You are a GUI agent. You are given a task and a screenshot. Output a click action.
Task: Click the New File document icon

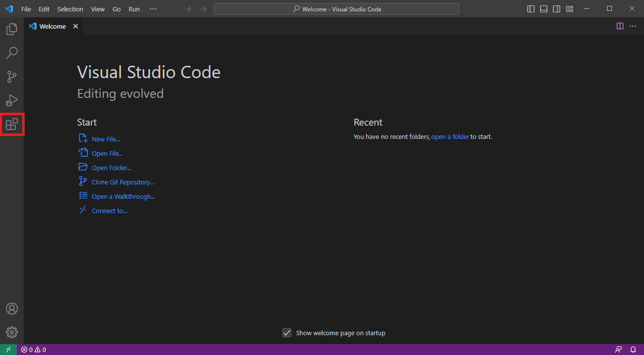click(x=83, y=138)
